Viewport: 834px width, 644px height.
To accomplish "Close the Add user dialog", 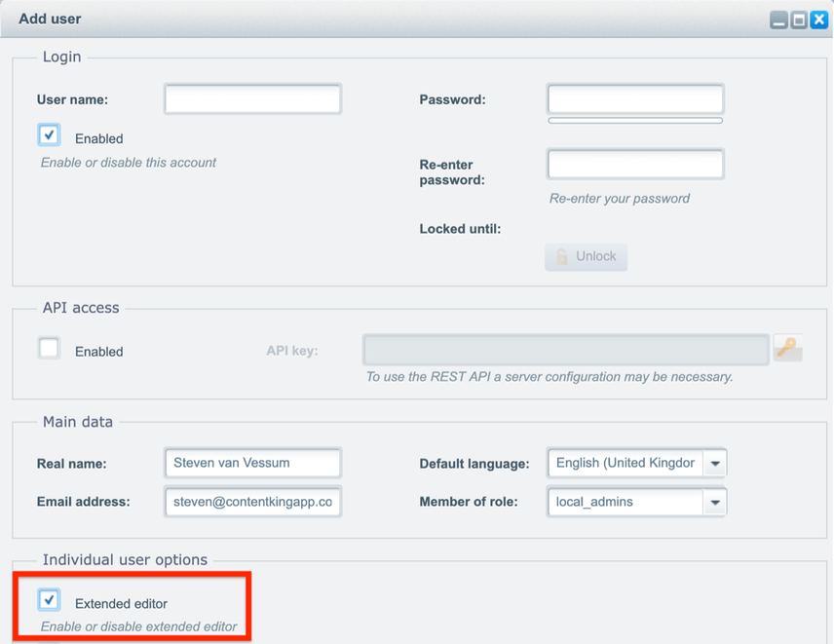I will click(819, 20).
